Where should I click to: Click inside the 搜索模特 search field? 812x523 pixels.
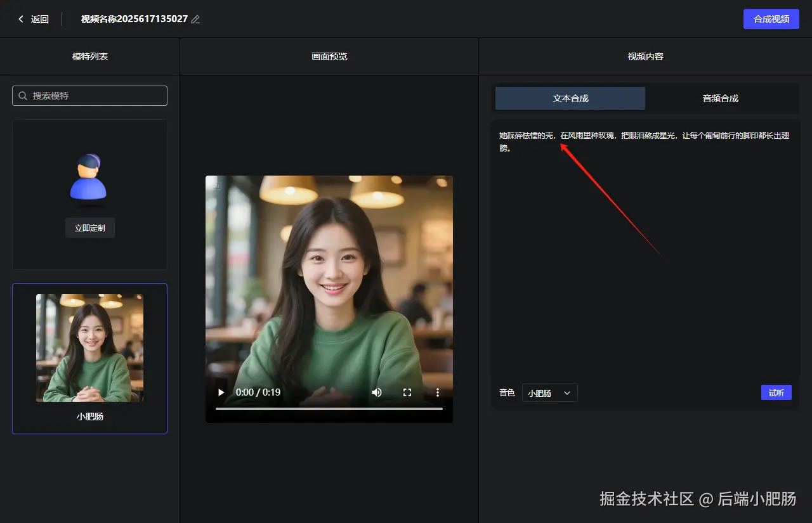(89, 96)
